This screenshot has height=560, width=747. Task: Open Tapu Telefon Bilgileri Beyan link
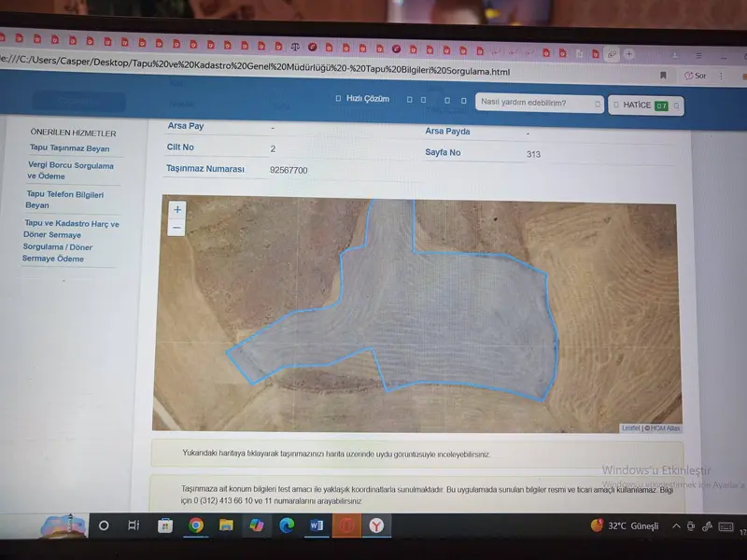click(x=64, y=200)
